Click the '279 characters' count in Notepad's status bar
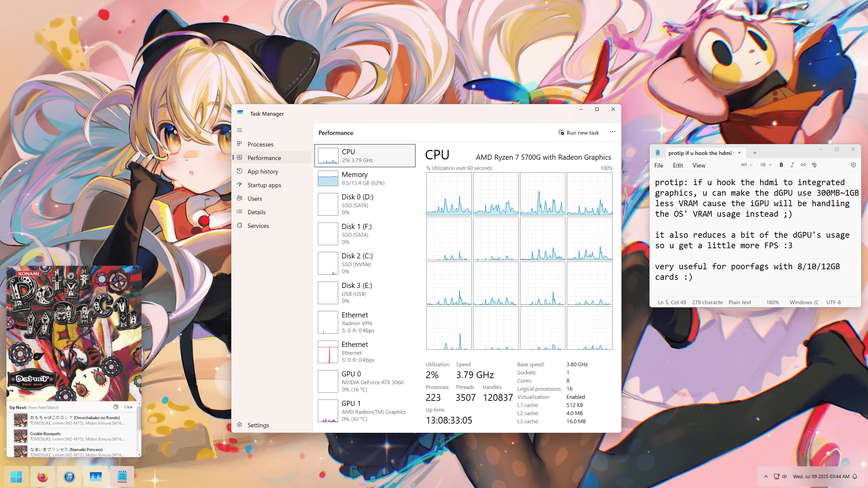The image size is (868, 488). (707, 302)
